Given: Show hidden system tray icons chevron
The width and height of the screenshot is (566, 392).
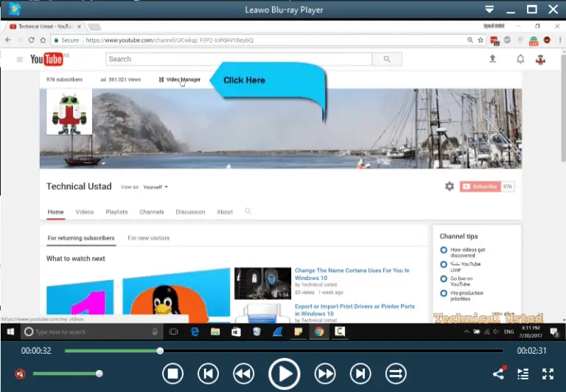Looking at the screenshot, I should click(x=467, y=332).
